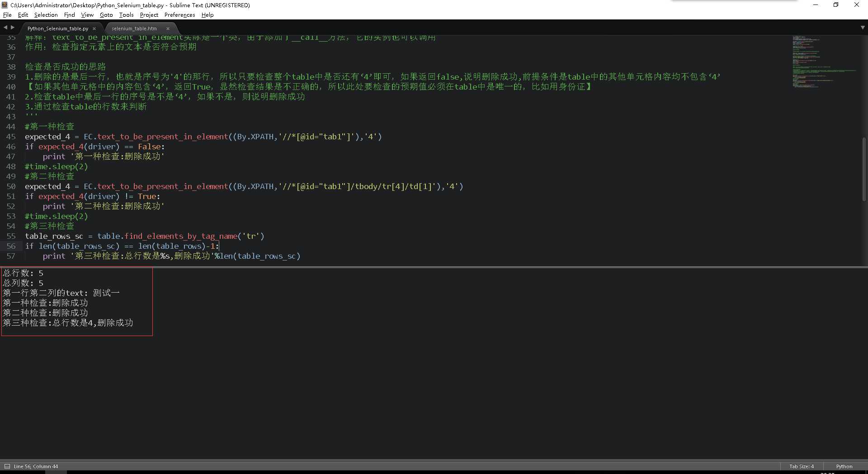The height and width of the screenshot is (474, 868).
Task: Open the Find menu
Action: point(69,15)
